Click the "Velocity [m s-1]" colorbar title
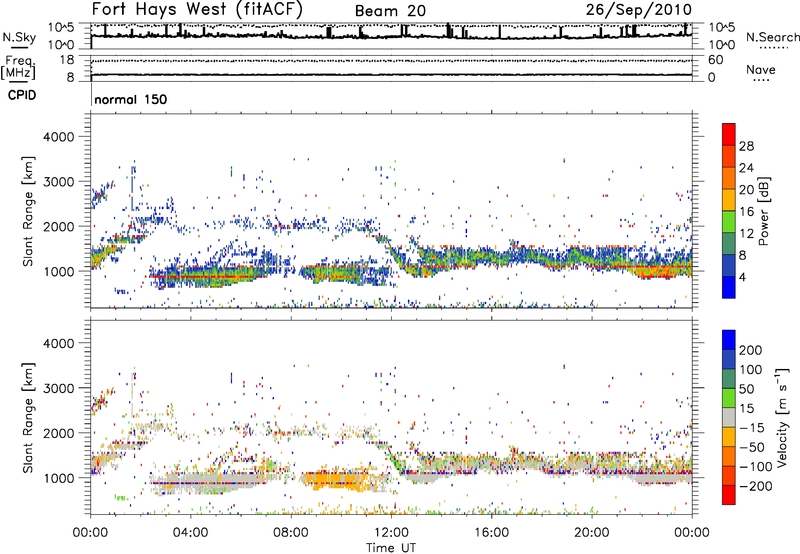Viewport: 800px width, 554px height. coord(782,417)
